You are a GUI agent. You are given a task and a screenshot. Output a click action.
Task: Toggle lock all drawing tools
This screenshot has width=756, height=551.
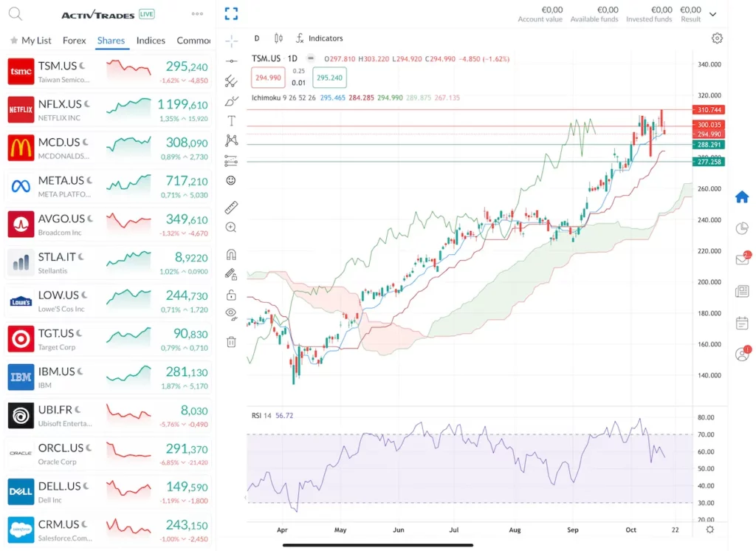point(231,295)
